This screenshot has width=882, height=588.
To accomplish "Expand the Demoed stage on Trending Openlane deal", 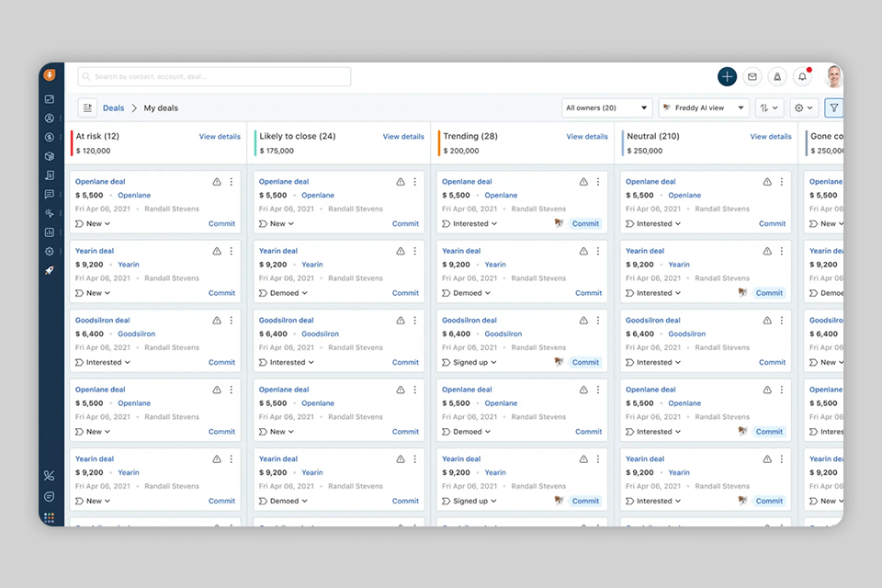I will (x=467, y=432).
